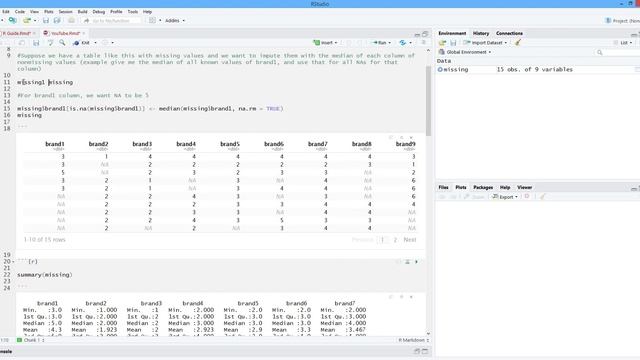
Task: Click the run current chunk play icon
Action: pyautogui.click(x=416, y=262)
